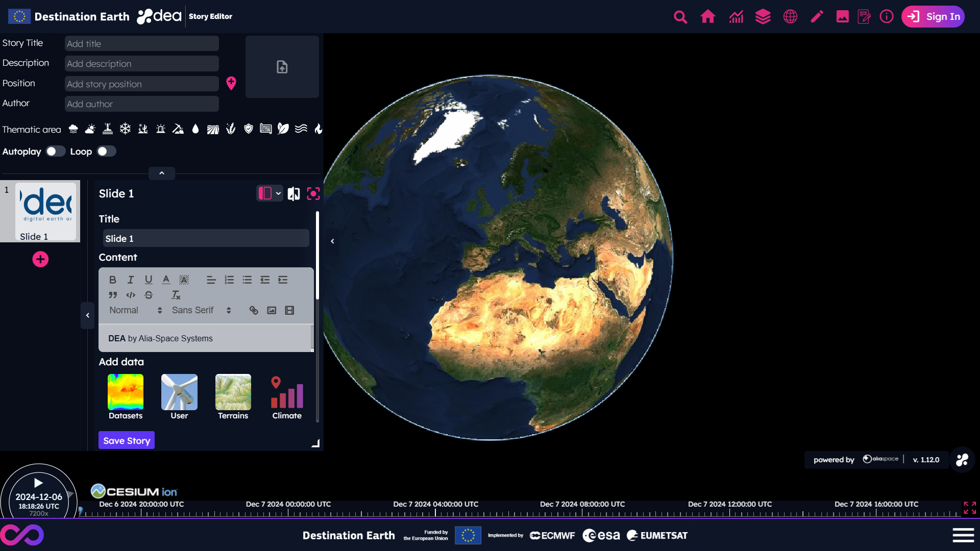Click the search magnifier icon

[x=680, y=17]
